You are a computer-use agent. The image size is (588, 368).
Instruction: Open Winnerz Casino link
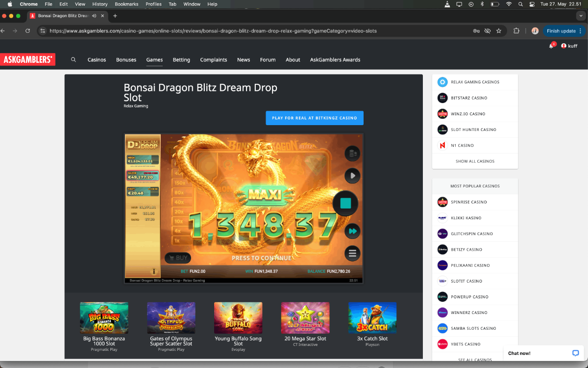(469, 313)
